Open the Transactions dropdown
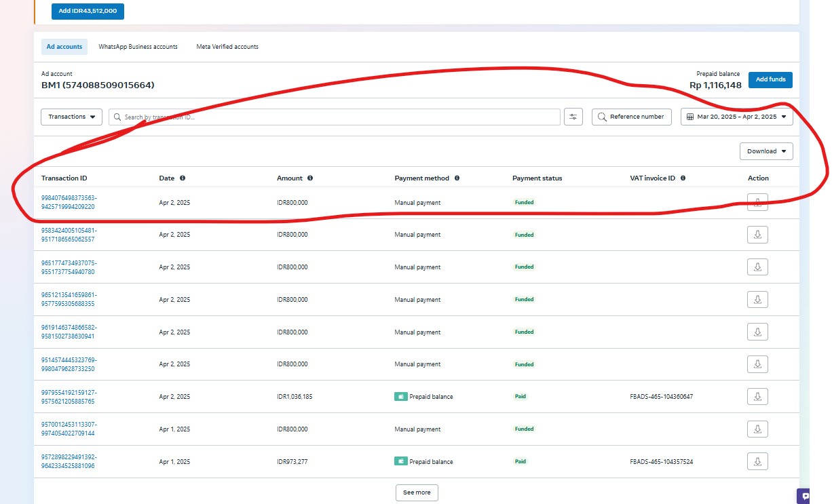This screenshot has height=504, width=832. [x=71, y=117]
